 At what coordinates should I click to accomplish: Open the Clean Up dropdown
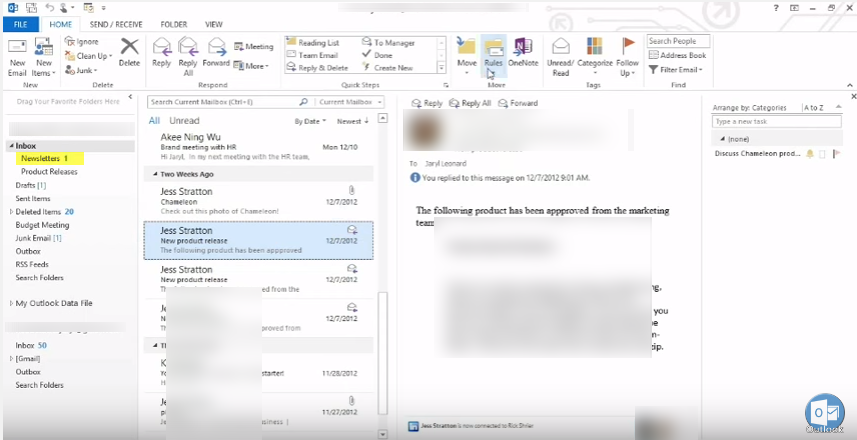[x=89, y=56]
